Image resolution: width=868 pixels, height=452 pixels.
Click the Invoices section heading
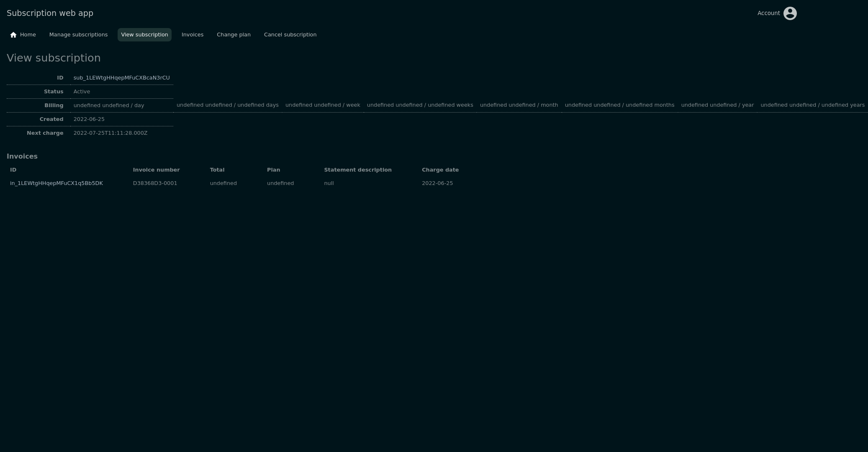point(22,156)
